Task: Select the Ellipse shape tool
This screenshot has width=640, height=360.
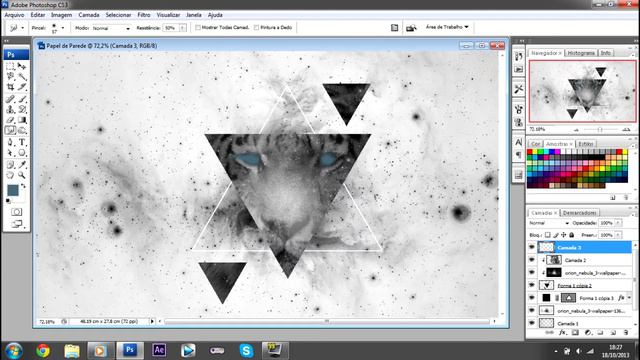Action: tap(22, 153)
